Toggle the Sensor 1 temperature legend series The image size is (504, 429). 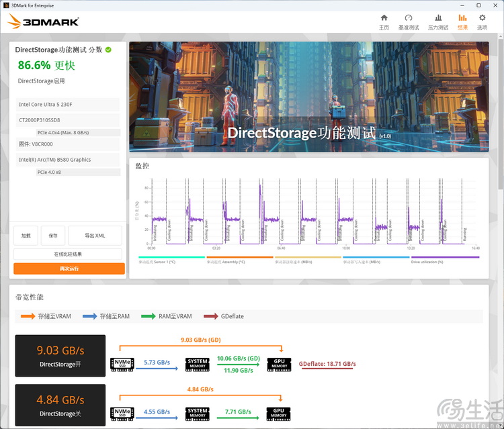coord(171,259)
